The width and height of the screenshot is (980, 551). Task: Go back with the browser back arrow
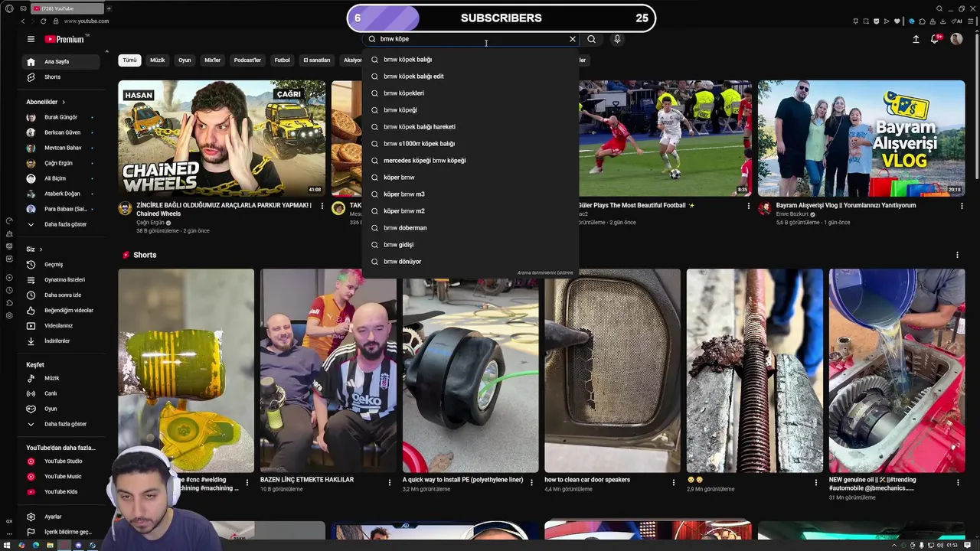pyautogui.click(x=23, y=21)
